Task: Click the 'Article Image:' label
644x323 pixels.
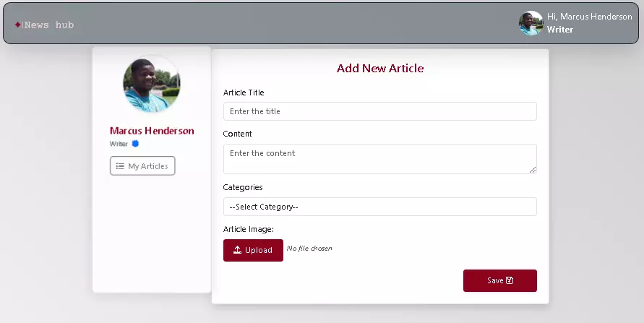Action: coord(249,229)
